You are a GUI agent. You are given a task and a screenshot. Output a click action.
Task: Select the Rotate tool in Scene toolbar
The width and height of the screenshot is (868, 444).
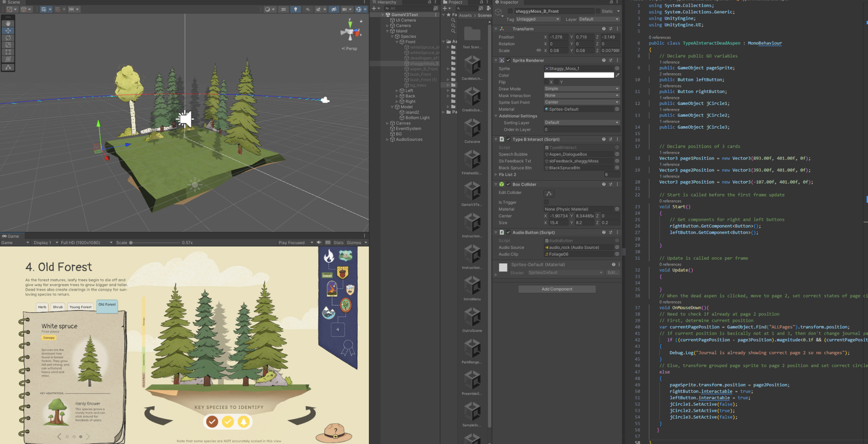click(x=8, y=38)
